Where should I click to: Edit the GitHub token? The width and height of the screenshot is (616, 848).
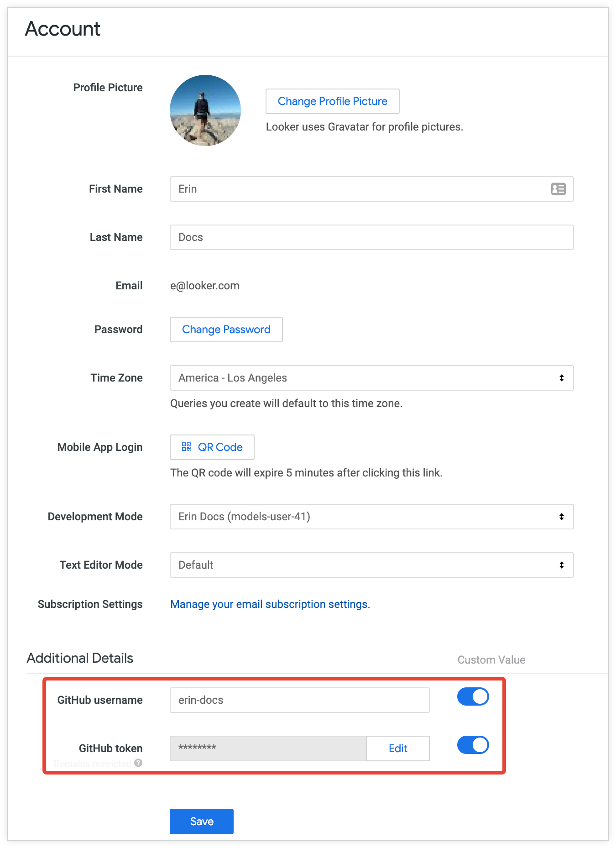pyautogui.click(x=397, y=749)
